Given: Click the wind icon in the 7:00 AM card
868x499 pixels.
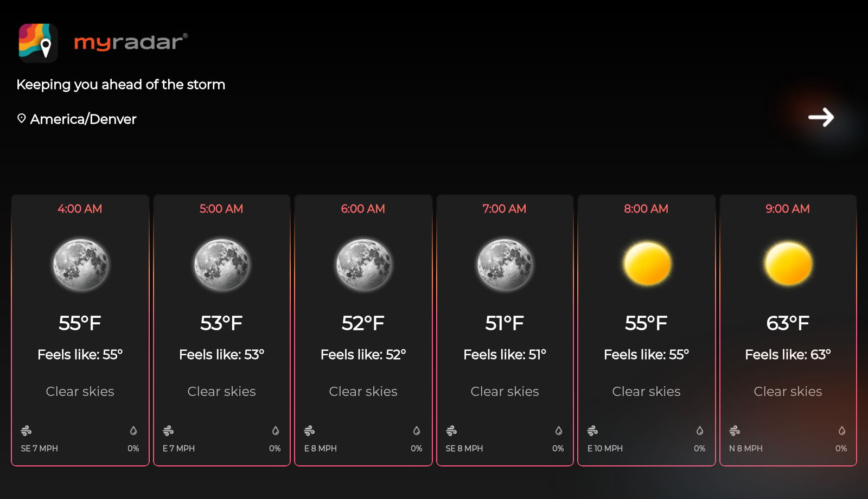Looking at the screenshot, I should coord(451,431).
